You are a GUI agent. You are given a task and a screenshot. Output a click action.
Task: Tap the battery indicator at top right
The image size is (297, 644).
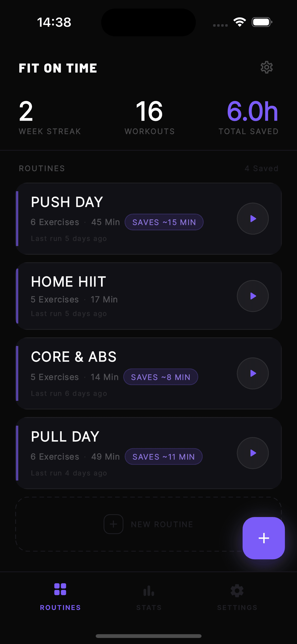(x=261, y=22)
